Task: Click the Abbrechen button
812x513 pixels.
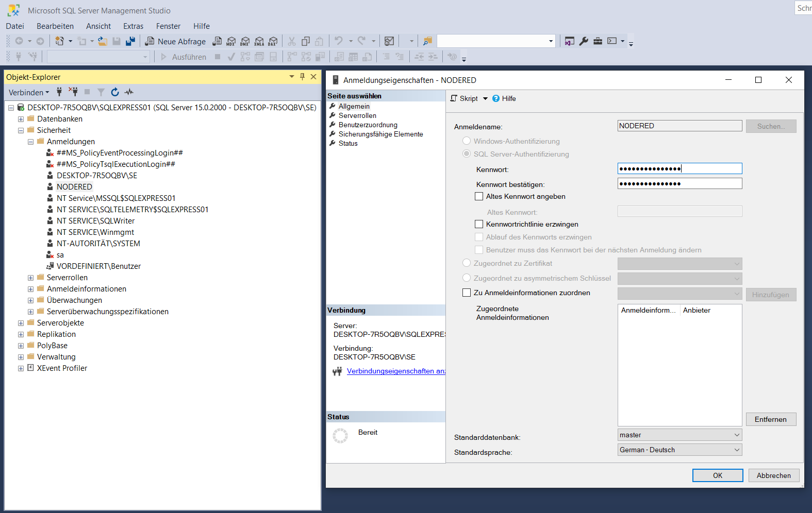Action: (774, 475)
